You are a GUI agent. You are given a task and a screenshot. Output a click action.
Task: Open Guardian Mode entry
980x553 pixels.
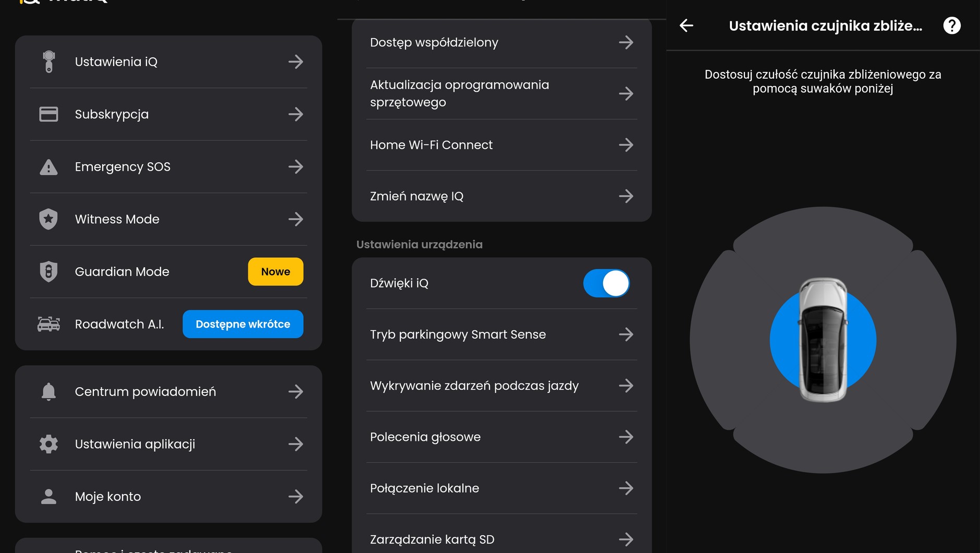[168, 272]
